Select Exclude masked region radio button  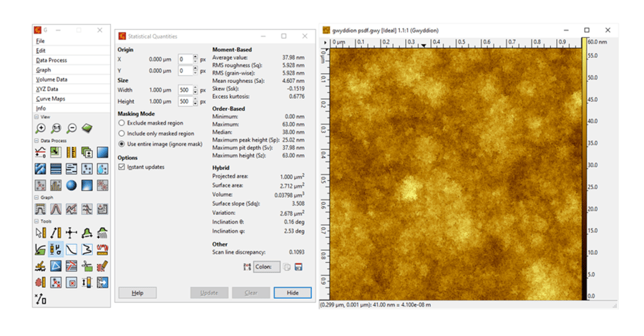click(122, 123)
